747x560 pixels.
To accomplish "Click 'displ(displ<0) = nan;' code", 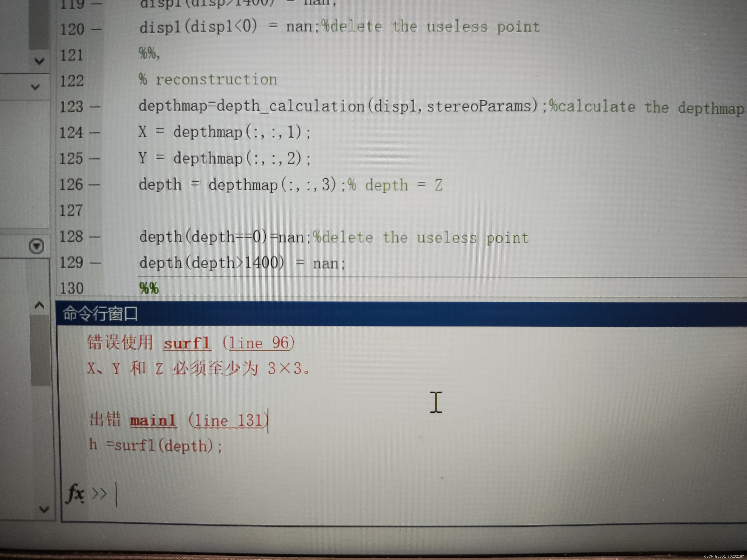I will tap(229, 27).
